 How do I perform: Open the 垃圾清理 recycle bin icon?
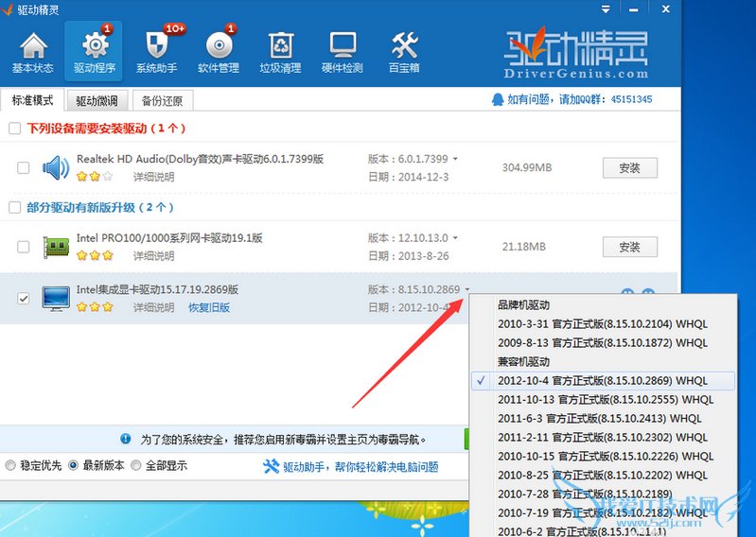pyautogui.click(x=281, y=45)
